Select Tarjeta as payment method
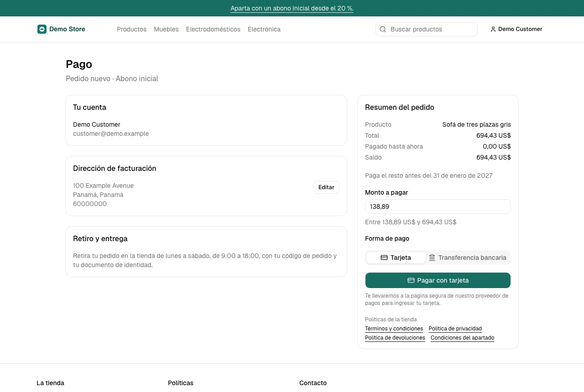 point(396,258)
